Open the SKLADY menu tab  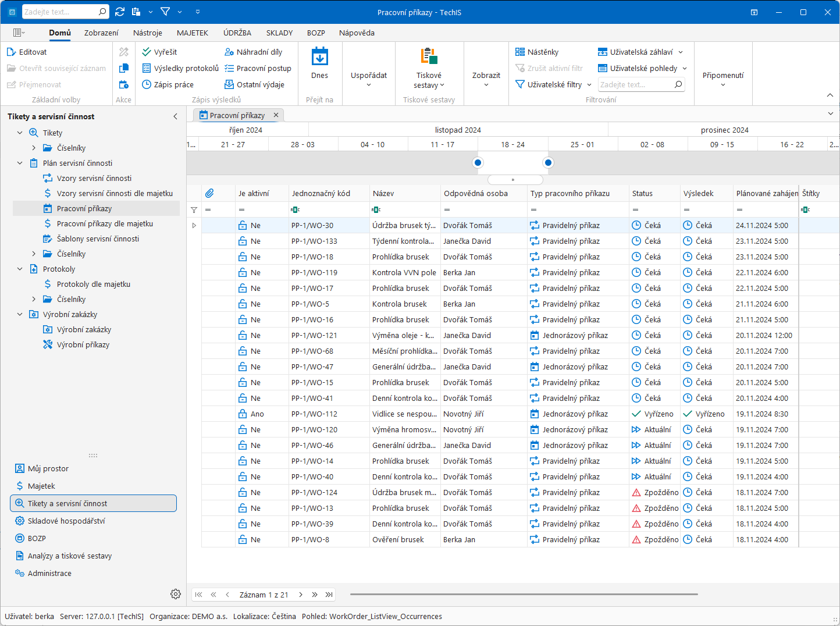tap(279, 33)
